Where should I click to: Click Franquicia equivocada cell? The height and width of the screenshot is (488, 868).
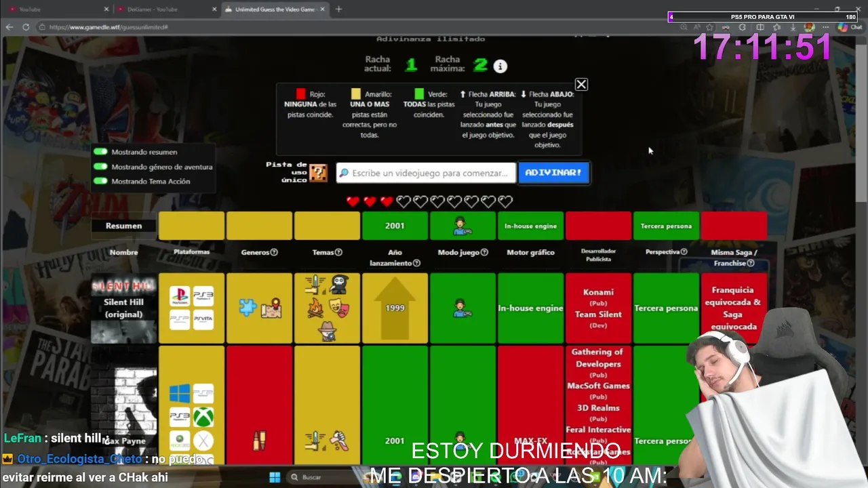click(x=734, y=308)
